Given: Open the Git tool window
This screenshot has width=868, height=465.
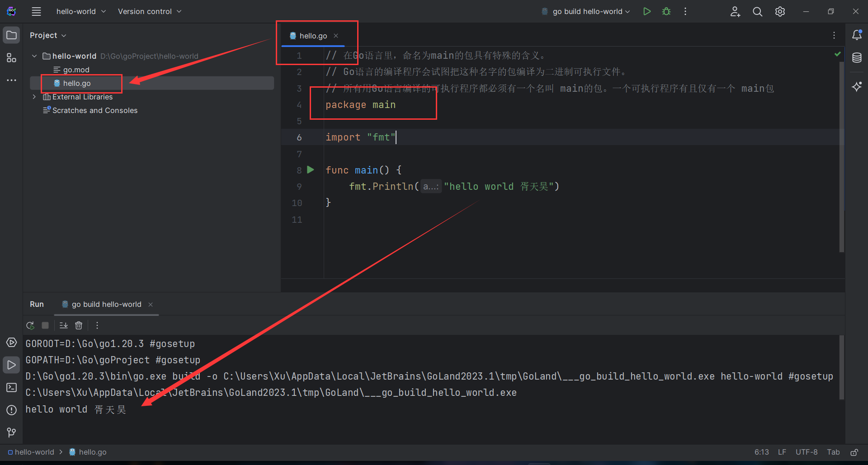Looking at the screenshot, I should point(11,433).
